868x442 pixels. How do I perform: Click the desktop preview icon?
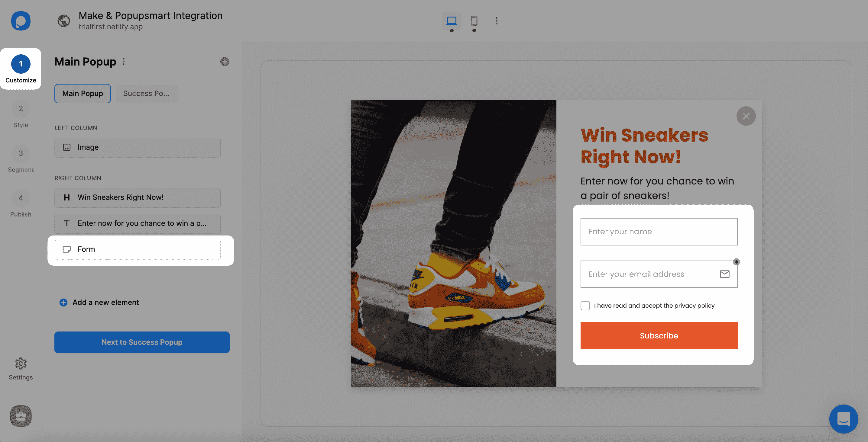452,21
